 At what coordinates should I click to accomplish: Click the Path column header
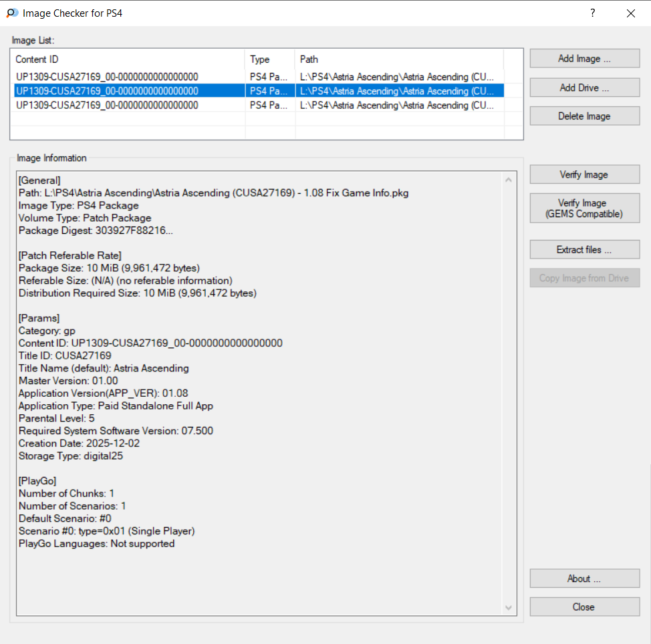398,59
